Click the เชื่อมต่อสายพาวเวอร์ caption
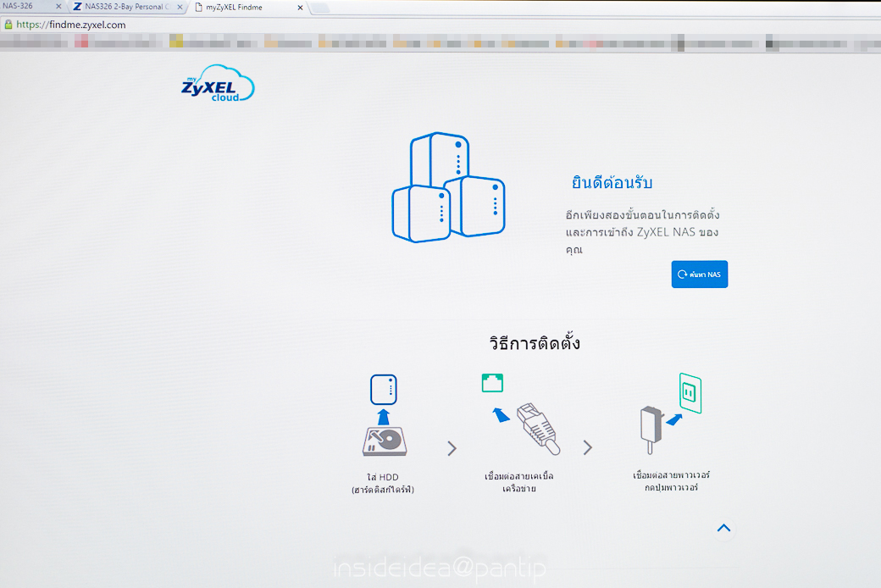 point(672,480)
